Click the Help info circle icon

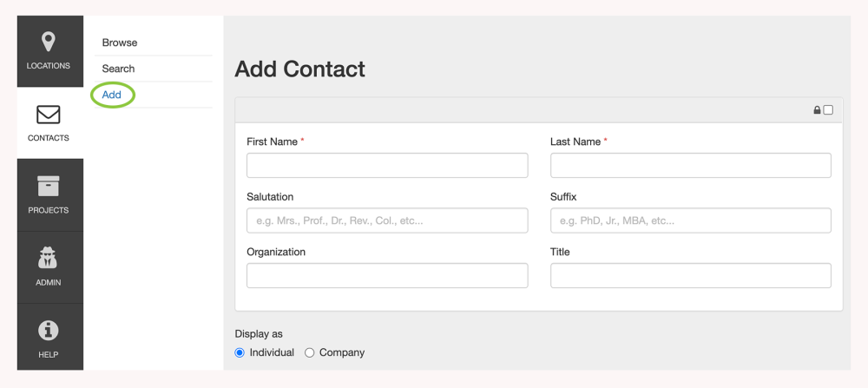tap(49, 330)
